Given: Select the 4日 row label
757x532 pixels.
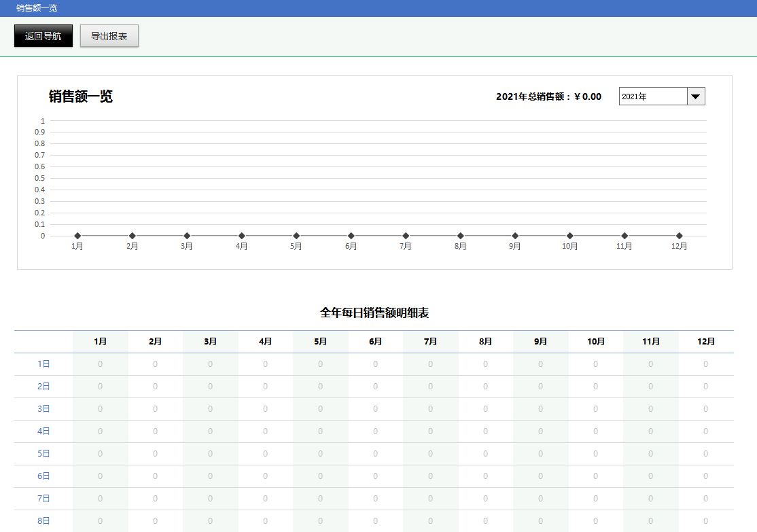Looking at the screenshot, I should (43, 431).
